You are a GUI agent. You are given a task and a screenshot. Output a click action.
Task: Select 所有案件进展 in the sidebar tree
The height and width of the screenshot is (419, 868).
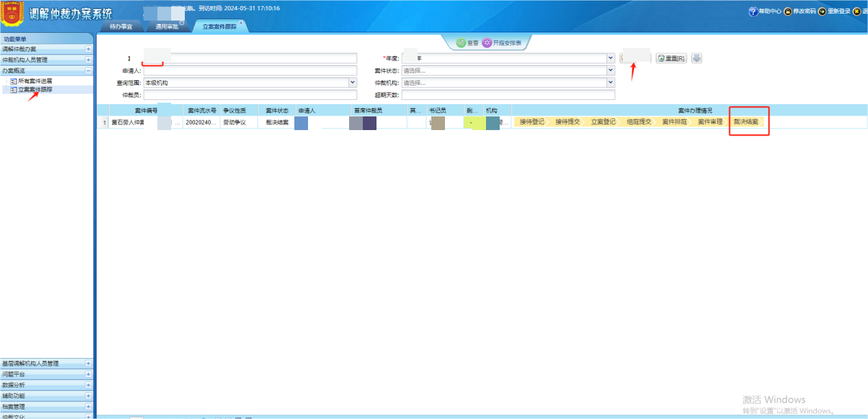tap(34, 81)
